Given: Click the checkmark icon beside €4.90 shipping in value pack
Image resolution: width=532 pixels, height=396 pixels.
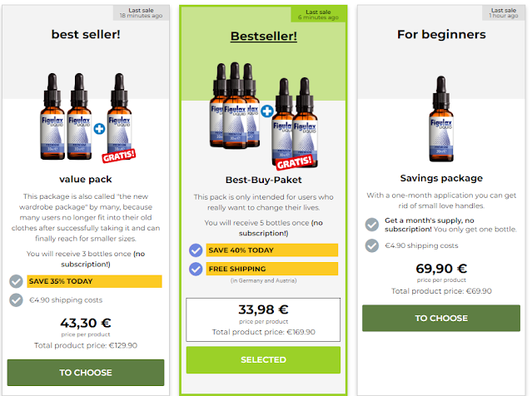Looking at the screenshot, I should [16, 299].
